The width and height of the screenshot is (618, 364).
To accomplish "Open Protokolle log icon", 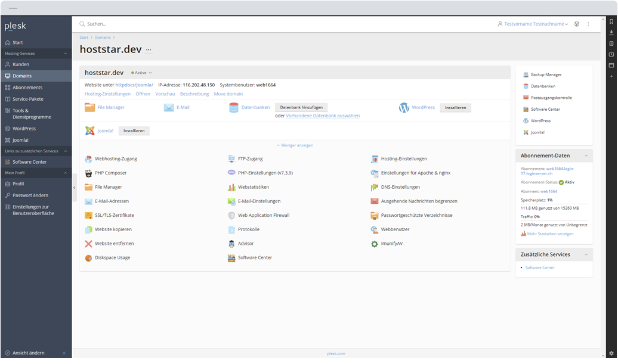I will pos(231,230).
